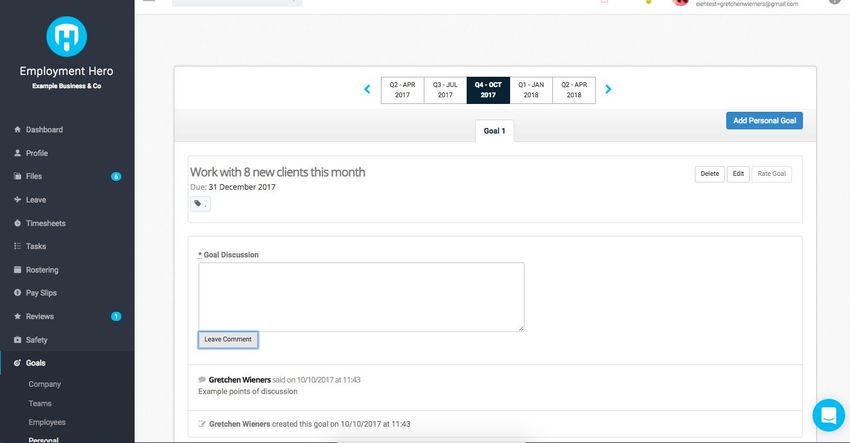The width and height of the screenshot is (850, 443).
Task: Go to Rostering
Action: (42, 269)
